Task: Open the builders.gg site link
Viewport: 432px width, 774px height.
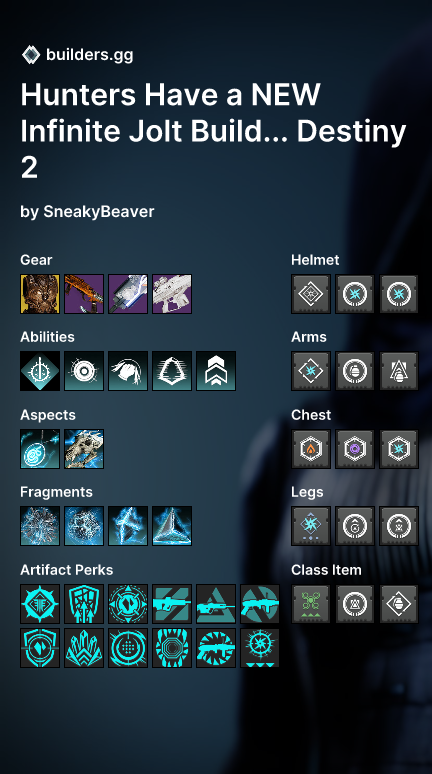Action: coord(89,54)
